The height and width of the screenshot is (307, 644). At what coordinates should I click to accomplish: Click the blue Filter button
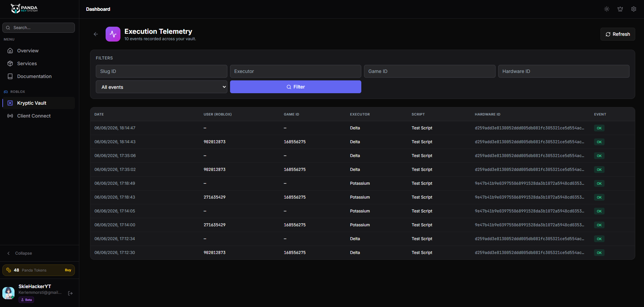pyautogui.click(x=296, y=87)
